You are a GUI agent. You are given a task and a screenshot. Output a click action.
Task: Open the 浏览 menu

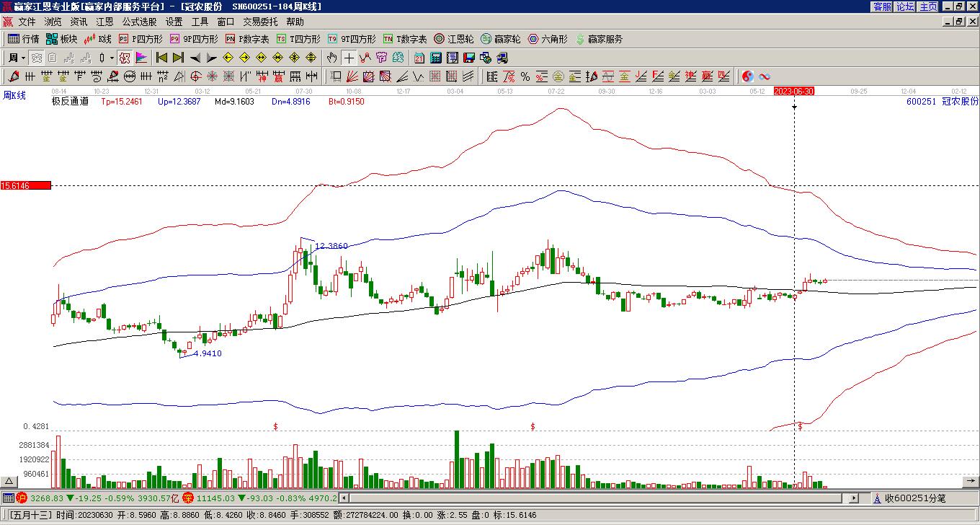click(x=53, y=22)
